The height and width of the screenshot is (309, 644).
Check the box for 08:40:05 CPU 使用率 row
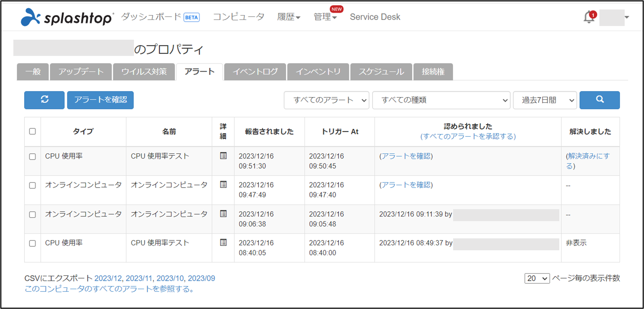point(32,243)
